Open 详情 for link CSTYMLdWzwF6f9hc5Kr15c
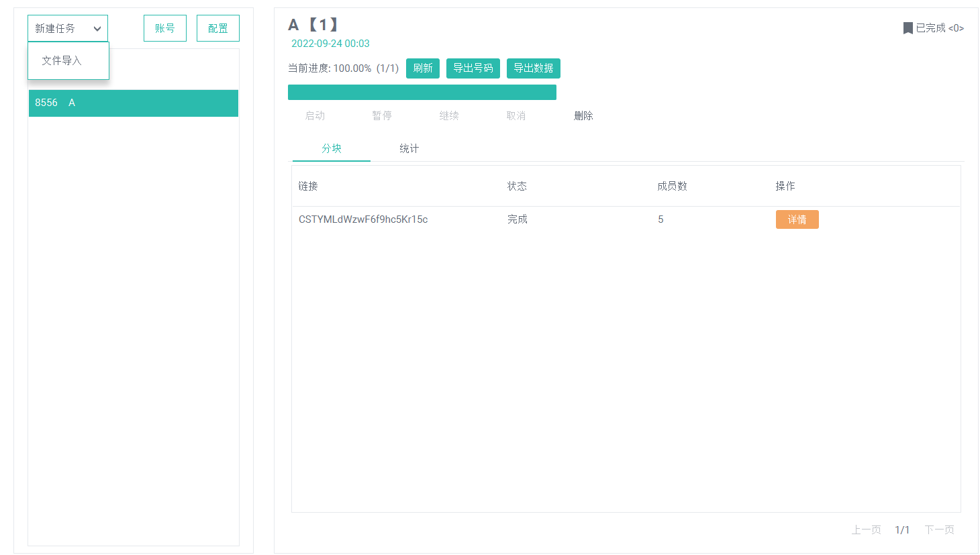This screenshot has height=555, width=980. (x=797, y=219)
